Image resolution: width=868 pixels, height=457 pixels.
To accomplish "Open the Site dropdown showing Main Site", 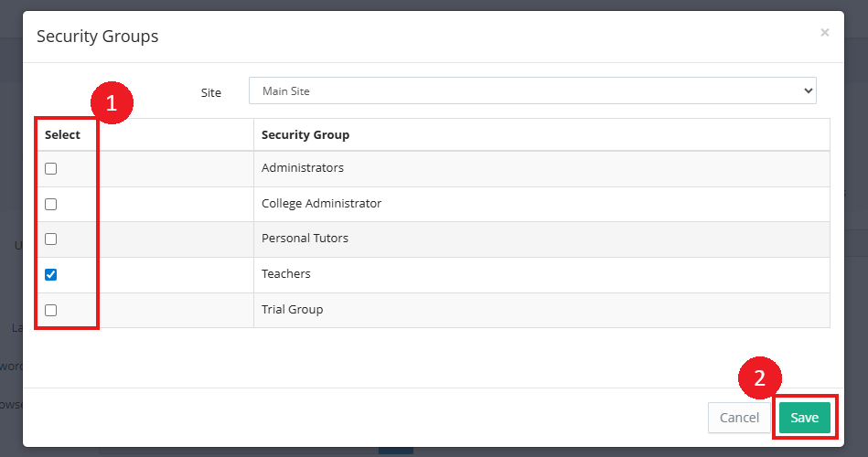I will (532, 90).
